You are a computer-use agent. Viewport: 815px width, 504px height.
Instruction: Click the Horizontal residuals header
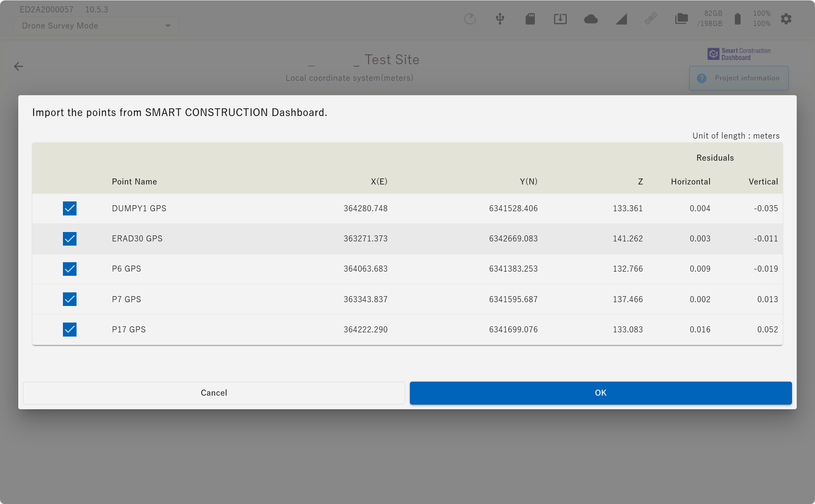click(691, 181)
